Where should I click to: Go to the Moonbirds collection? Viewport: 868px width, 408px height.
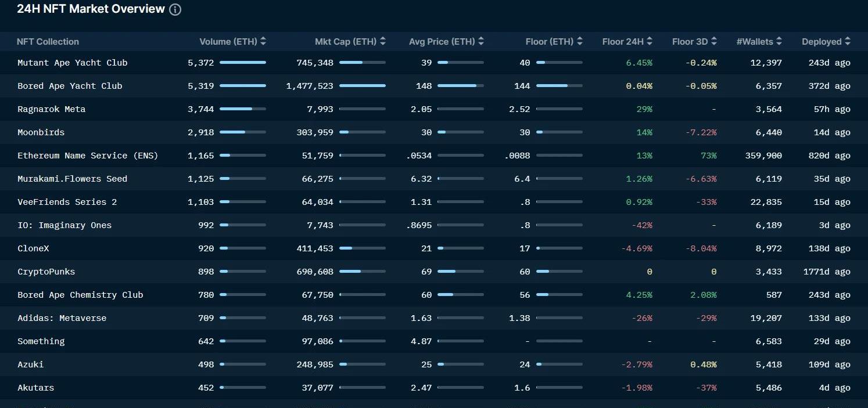(x=41, y=132)
